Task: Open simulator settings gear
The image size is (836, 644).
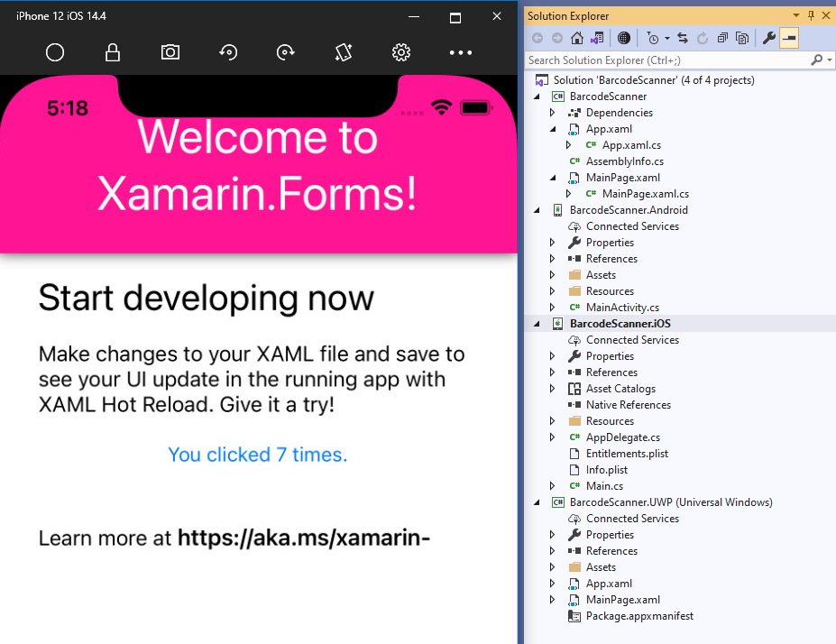Action: click(x=401, y=52)
